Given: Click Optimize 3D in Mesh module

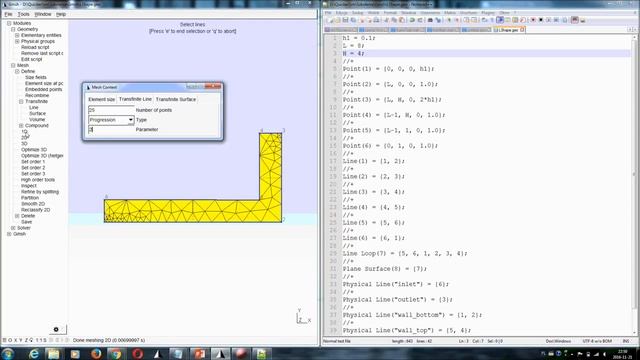Looking at the screenshot, I should [x=34, y=149].
